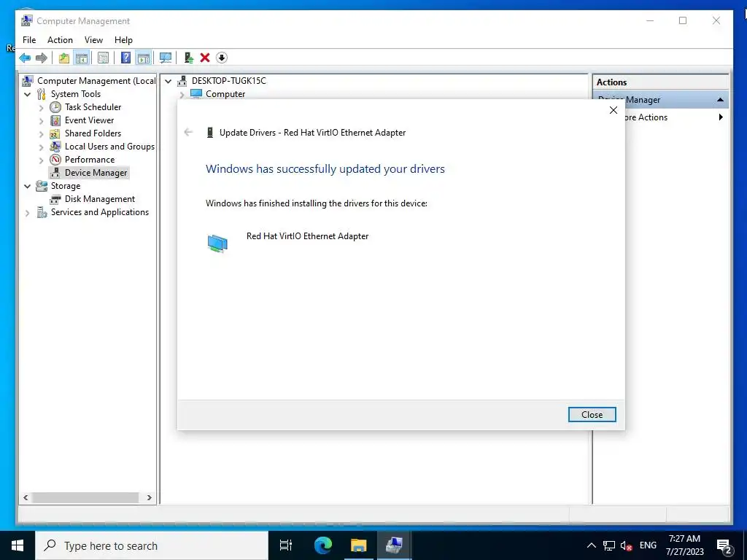The height and width of the screenshot is (560, 747).
Task: Open the Help menu
Action: click(x=123, y=40)
